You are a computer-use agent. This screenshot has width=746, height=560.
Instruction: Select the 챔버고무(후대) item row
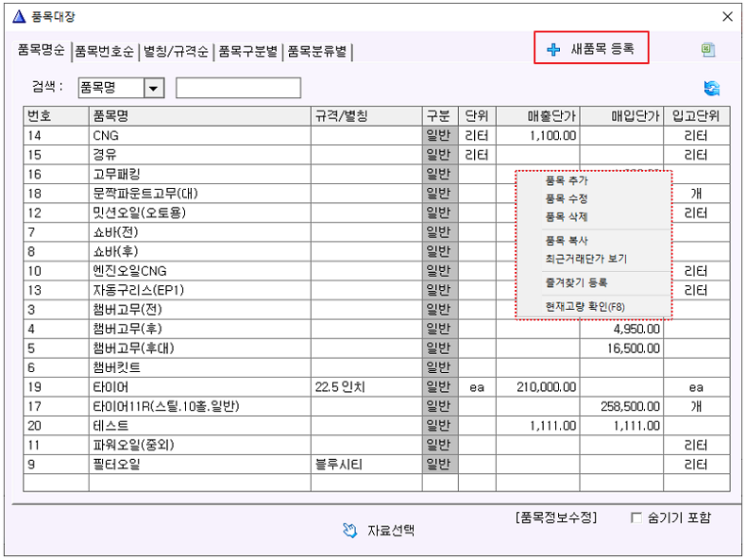377,348
